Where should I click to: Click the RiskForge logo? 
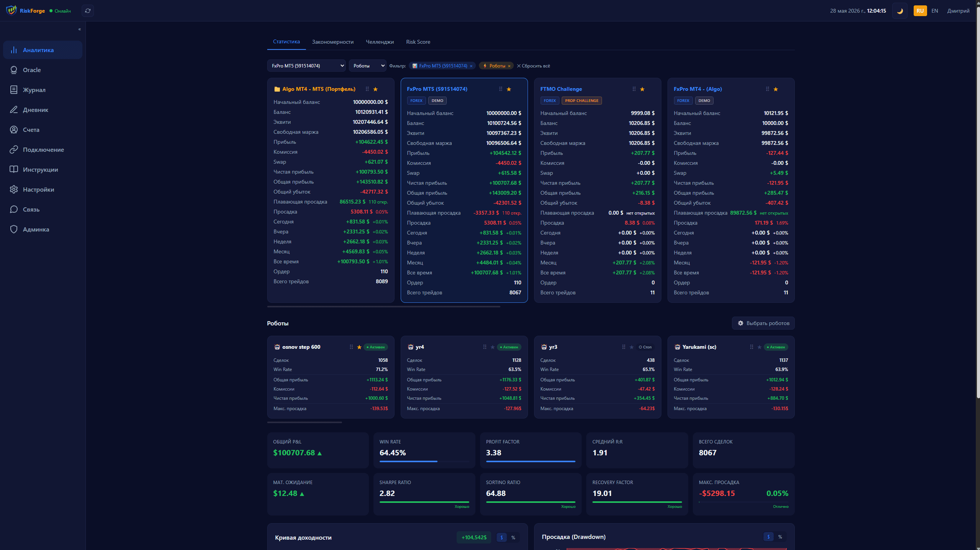pos(26,11)
